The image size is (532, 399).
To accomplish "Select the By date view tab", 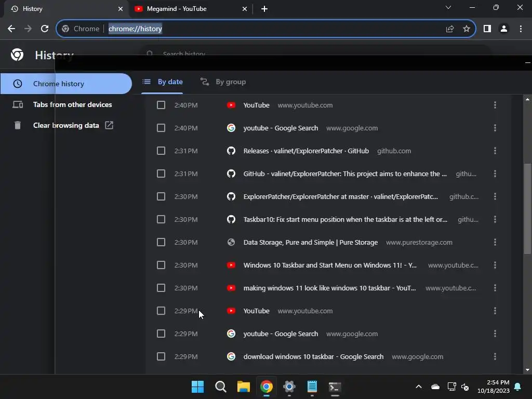I will [163, 82].
